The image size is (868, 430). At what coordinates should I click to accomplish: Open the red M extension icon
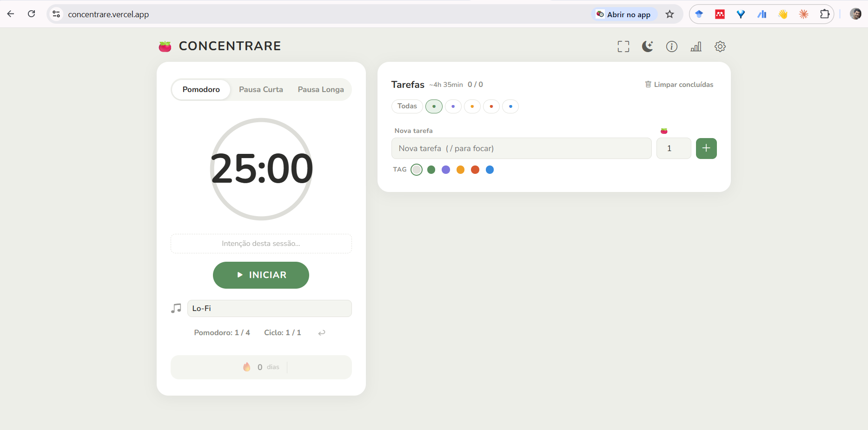coord(720,14)
